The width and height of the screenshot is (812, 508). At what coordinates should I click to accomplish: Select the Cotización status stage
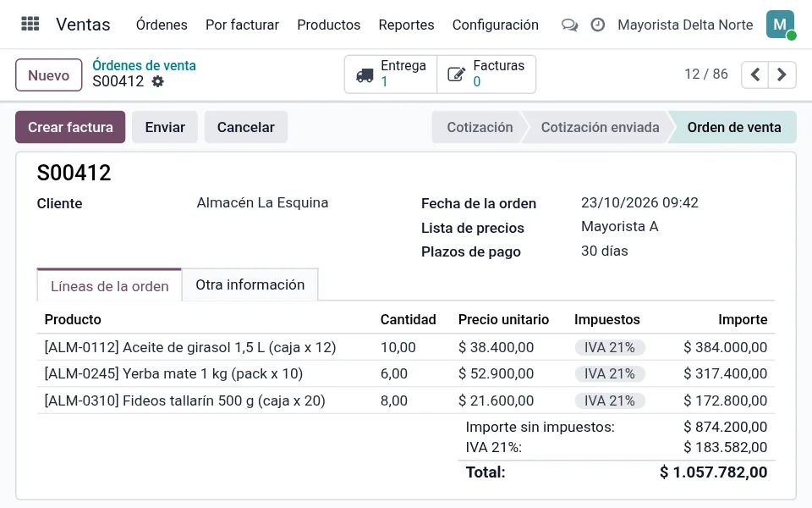coord(480,127)
